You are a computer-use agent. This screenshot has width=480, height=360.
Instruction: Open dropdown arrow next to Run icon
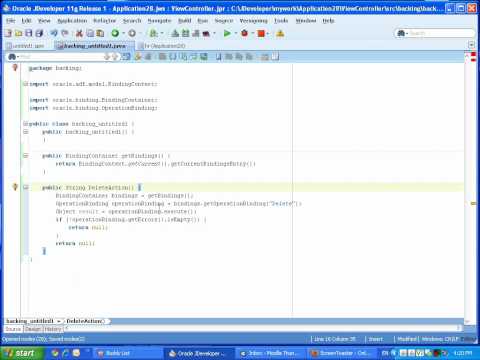coord(235,33)
